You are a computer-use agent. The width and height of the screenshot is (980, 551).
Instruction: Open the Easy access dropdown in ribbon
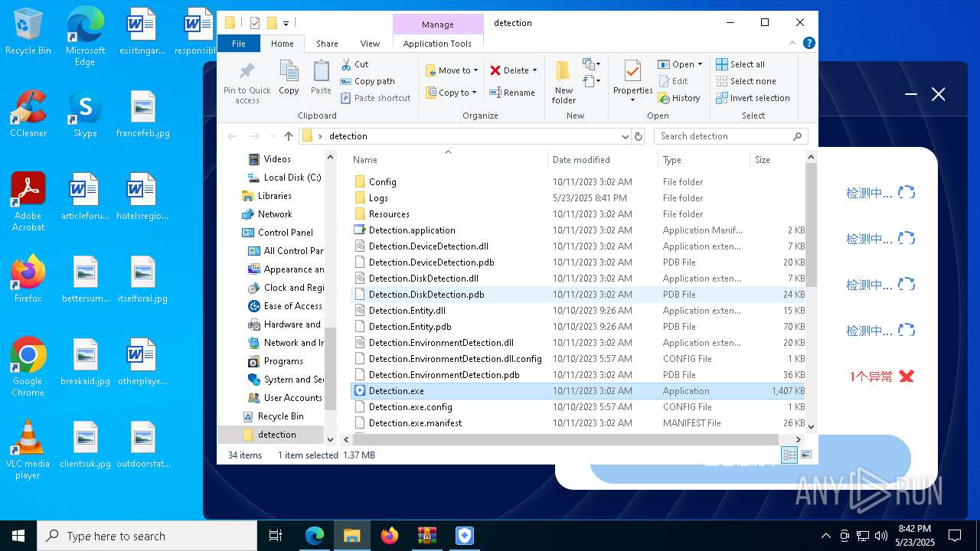(x=590, y=80)
